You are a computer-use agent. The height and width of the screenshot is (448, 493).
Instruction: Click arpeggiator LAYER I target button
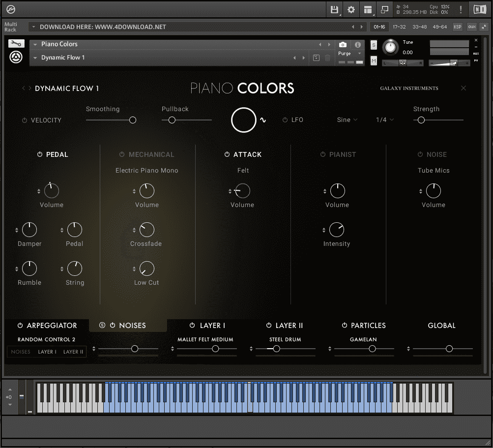coord(47,352)
